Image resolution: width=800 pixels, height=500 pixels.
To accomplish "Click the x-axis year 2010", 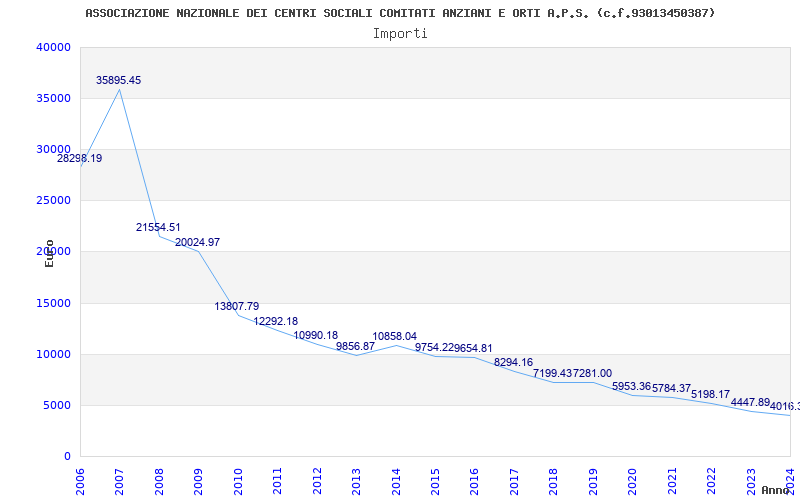I will 237,482.
